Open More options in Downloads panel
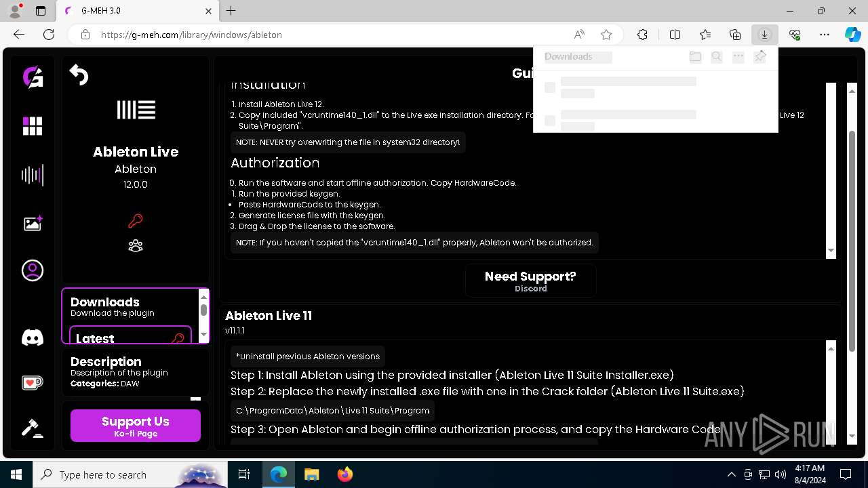Screen dimensions: 868x488 738,57
